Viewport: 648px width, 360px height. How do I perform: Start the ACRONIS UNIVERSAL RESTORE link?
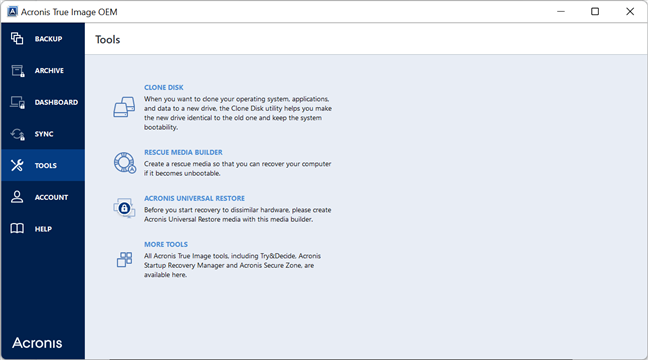[x=194, y=198]
